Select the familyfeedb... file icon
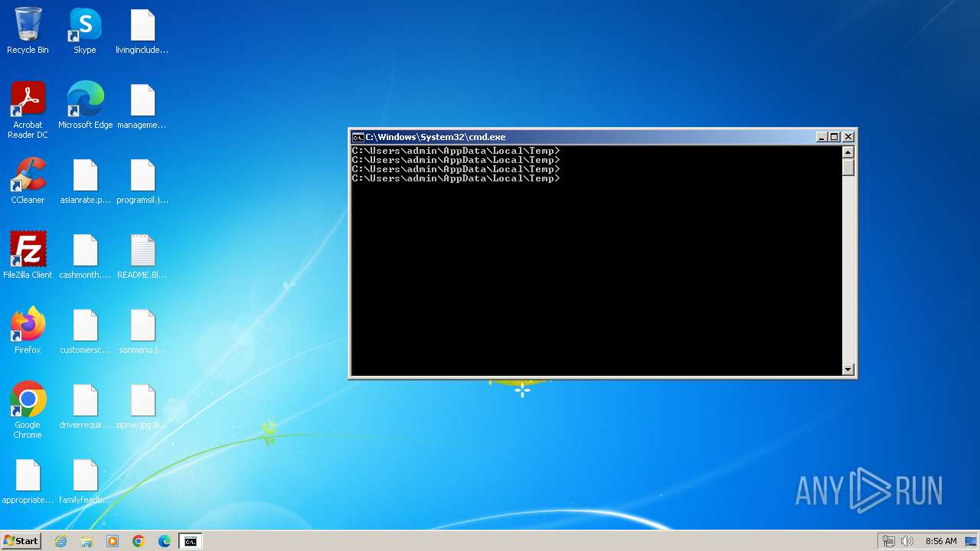Image resolution: width=980 pixels, height=551 pixels. (85, 481)
